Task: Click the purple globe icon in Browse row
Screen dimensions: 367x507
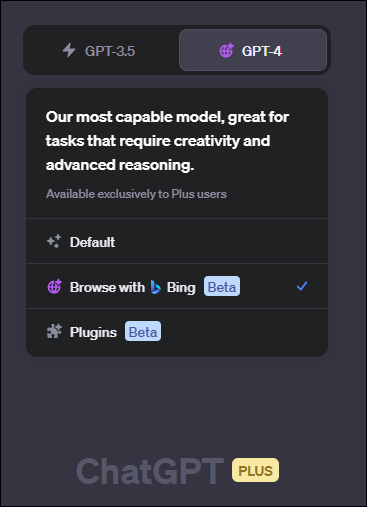Action: (x=55, y=286)
